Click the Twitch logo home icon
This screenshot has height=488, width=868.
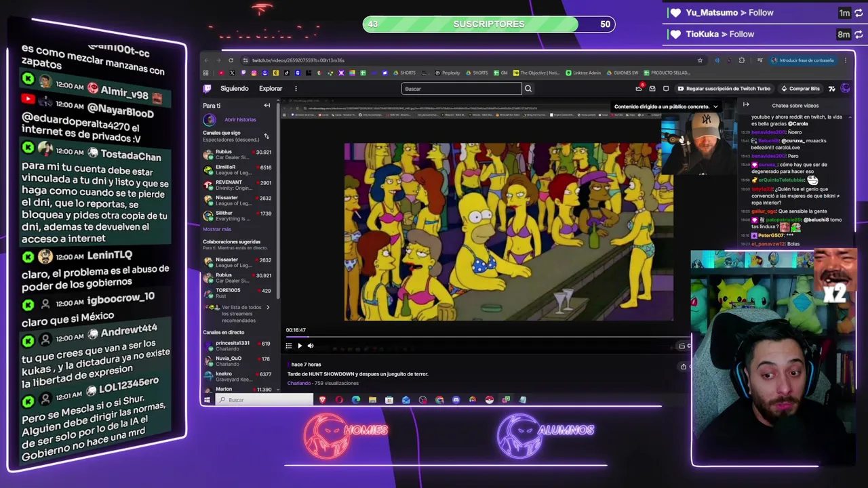tap(208, 88)
